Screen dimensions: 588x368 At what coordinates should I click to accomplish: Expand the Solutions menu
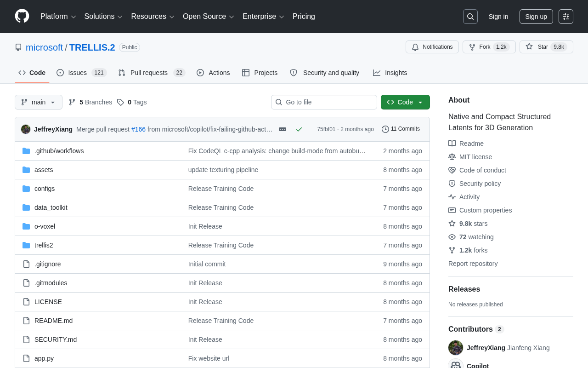click(103, 17)
